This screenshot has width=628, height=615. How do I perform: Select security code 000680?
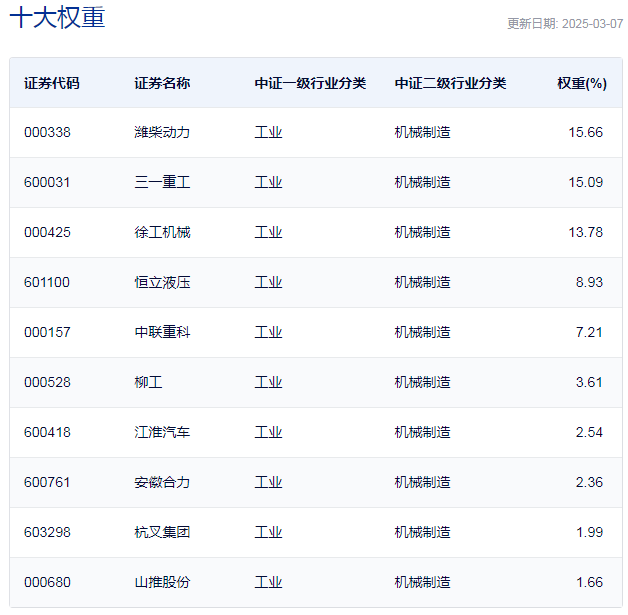47,583
